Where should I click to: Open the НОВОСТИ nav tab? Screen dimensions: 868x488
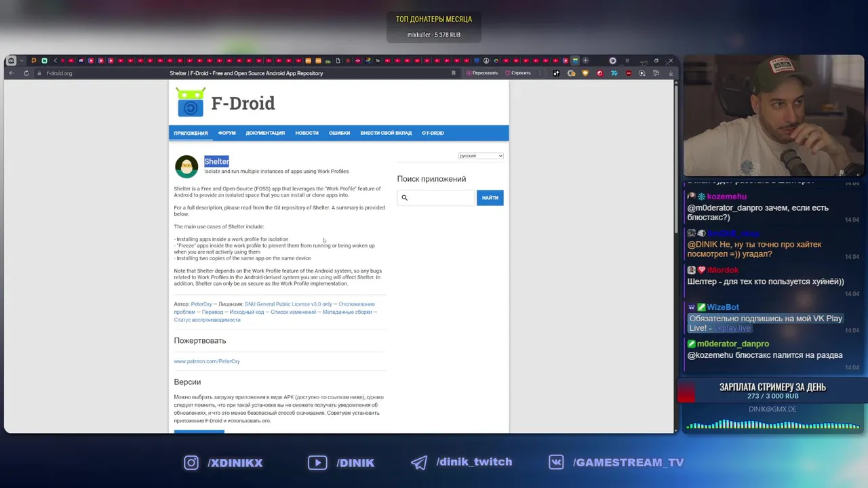coord(307,133)
